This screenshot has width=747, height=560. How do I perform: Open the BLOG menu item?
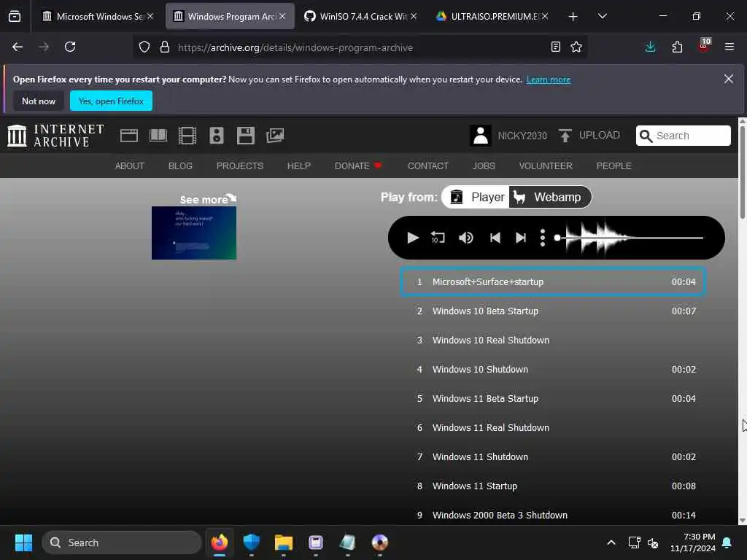pyautogui.click(x=180, y=166)
